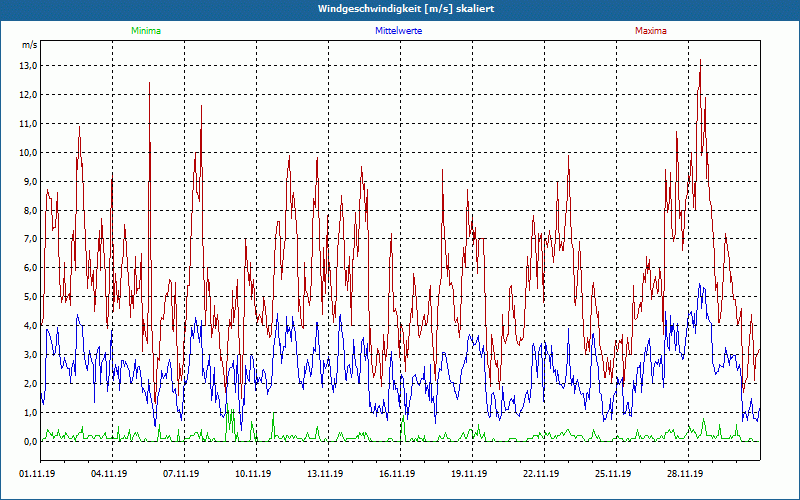Click the 3,0 y-axis value
Image resolution: width=800 pixels, height=500 pixels.
pyautogui.click(x=30, y=355)
